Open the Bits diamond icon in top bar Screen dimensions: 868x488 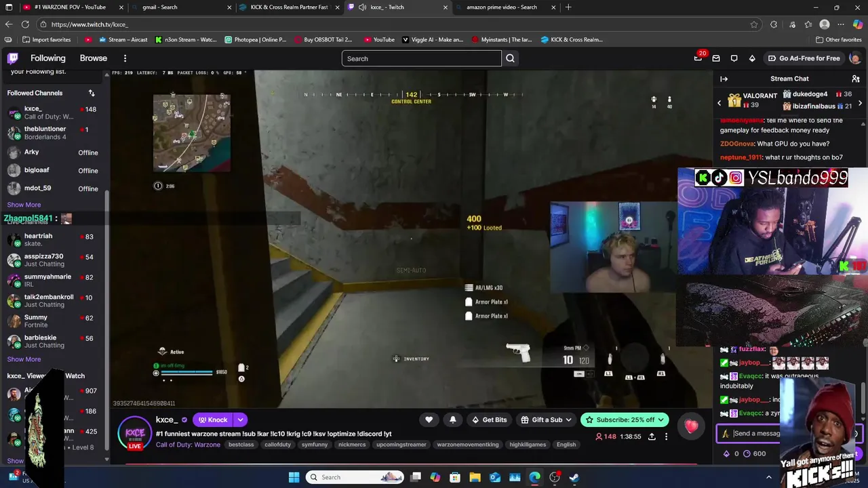(x=752, y=58)
